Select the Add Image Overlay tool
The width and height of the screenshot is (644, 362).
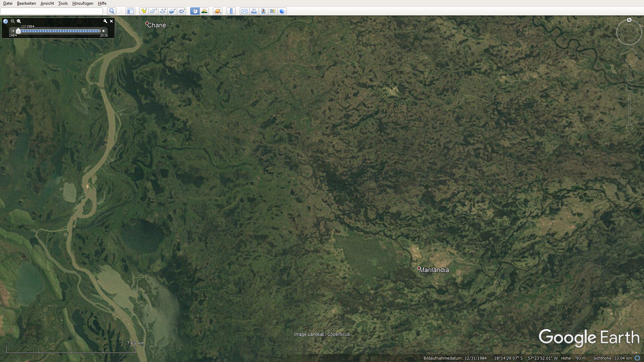tap(172, 11)
